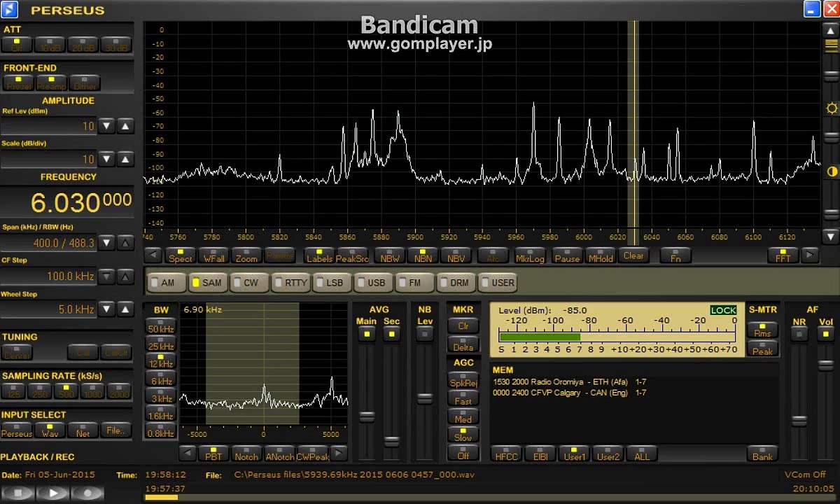The image size is (840, 504).
Task: Select 50 kHz bandwidth
Action: [161, 326]
